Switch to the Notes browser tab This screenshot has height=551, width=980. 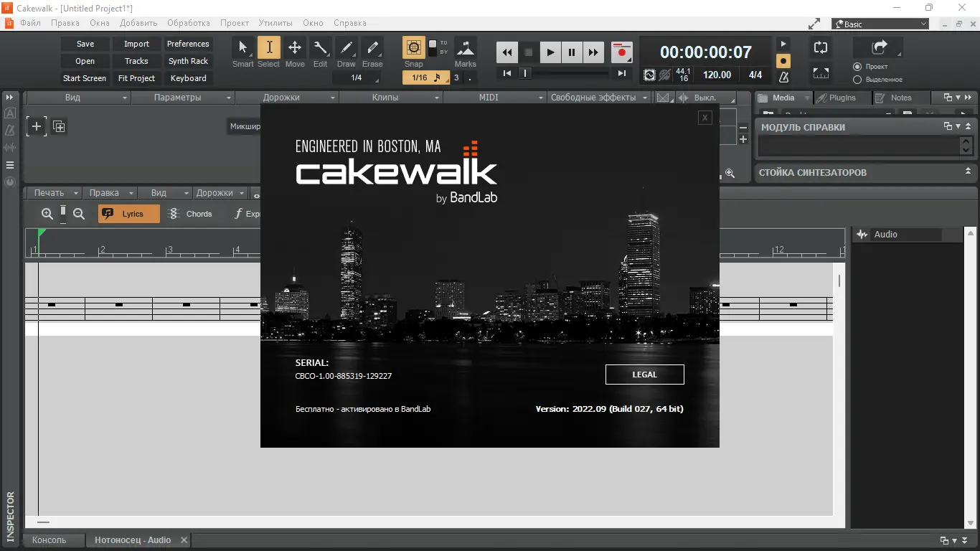[900, 98]
